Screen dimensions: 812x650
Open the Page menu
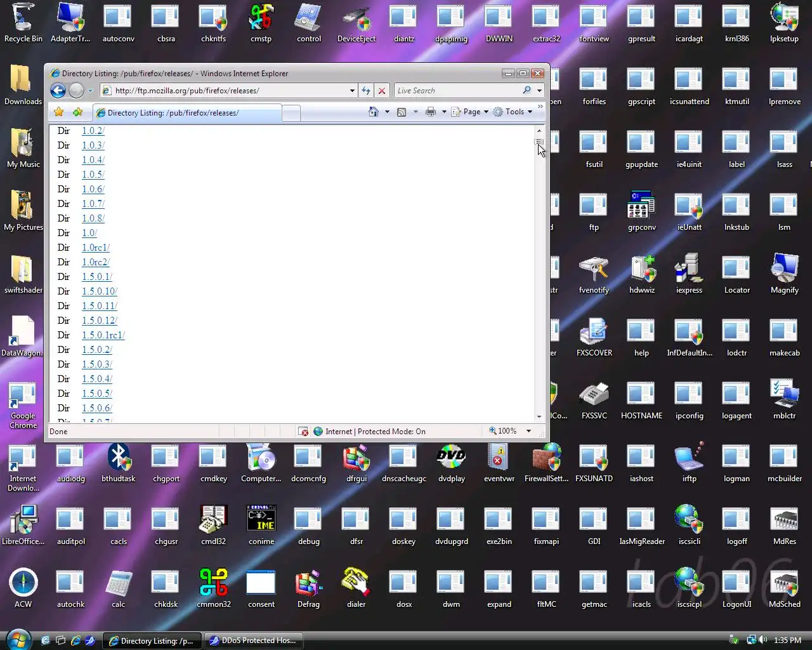point(470,112)
